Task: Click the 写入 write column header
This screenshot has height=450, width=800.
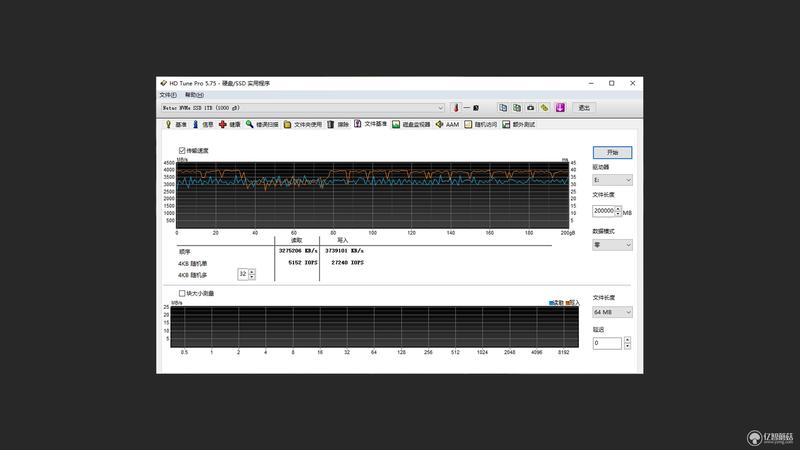Action: tap(342, 240)
